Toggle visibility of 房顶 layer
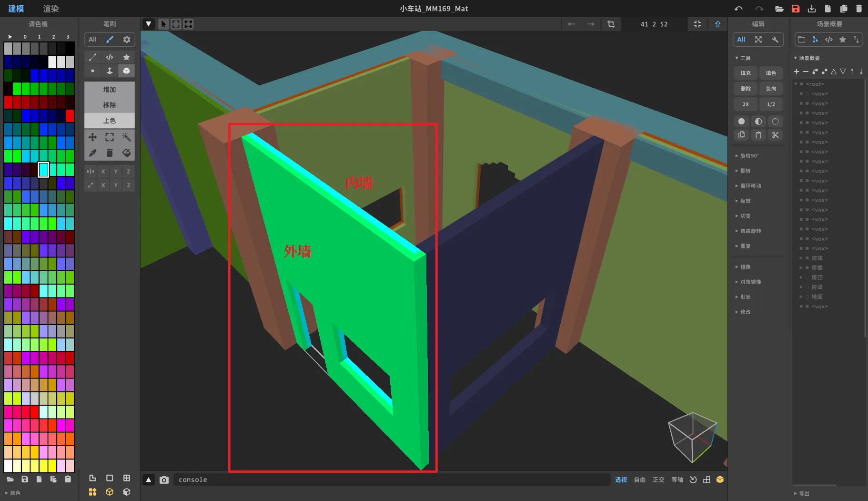Image resolution: width=868 pixels, height=501 pixels. point(807,277)
